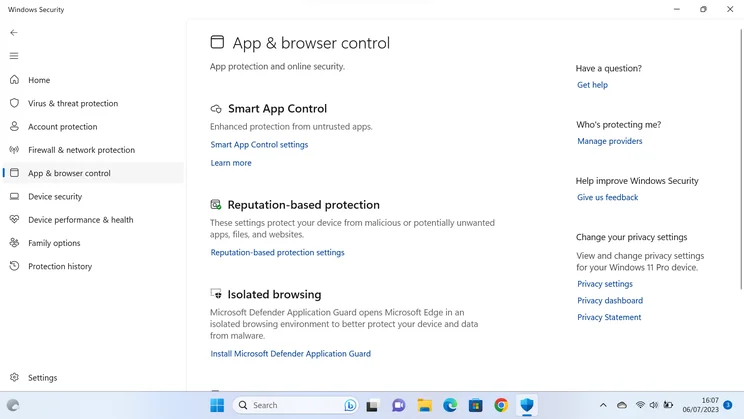Open Protection history clock icon

tap(14, 266)
